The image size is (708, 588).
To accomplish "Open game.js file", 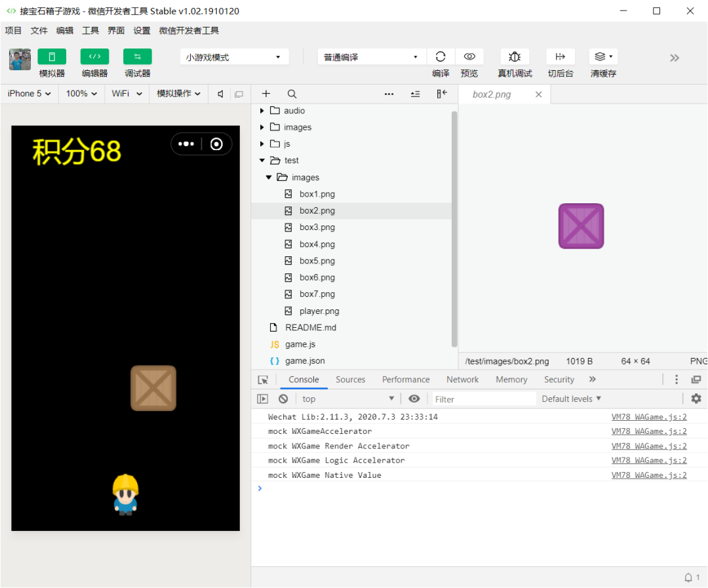I will 300,344.
